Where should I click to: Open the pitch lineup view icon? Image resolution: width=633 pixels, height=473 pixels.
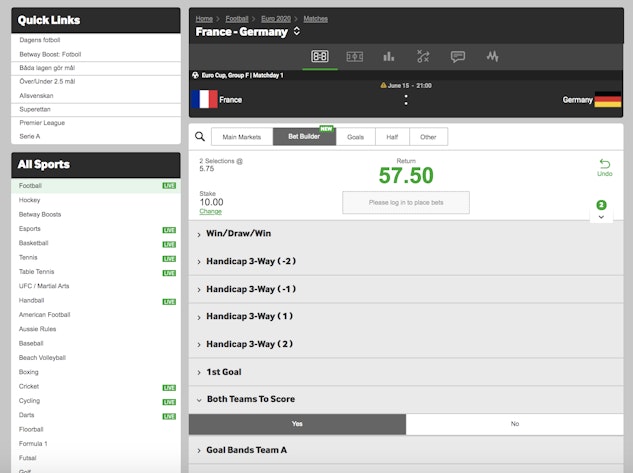[x=354, y=57]
